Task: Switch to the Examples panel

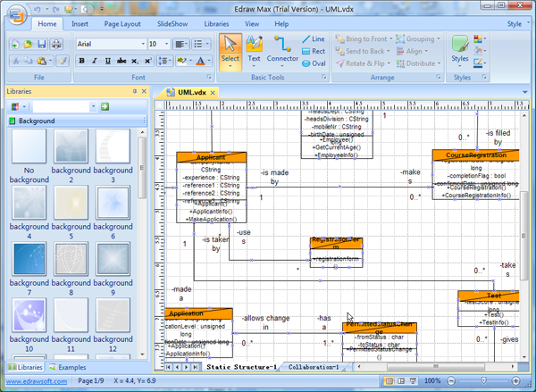Action: tap(67, 367)
